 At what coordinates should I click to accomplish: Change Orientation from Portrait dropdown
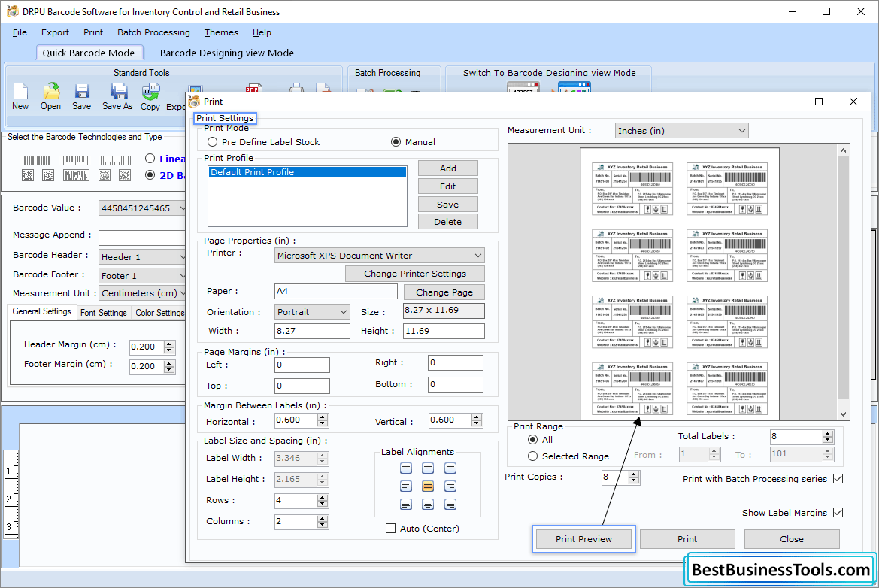tap(344, 311)
